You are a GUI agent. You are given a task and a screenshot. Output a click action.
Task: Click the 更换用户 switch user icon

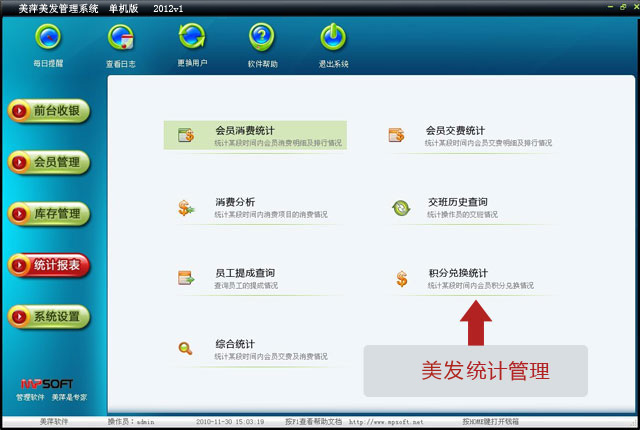190,38
